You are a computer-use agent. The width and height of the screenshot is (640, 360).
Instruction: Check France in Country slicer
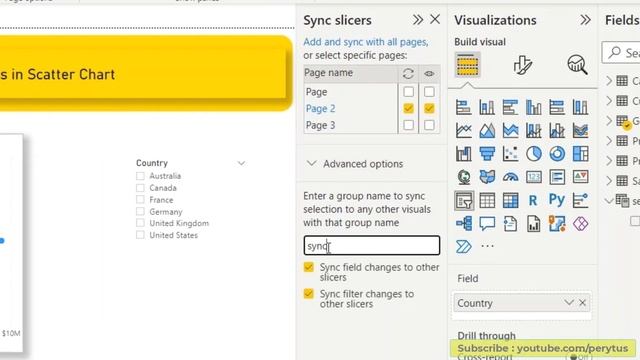tap(140, 200)
